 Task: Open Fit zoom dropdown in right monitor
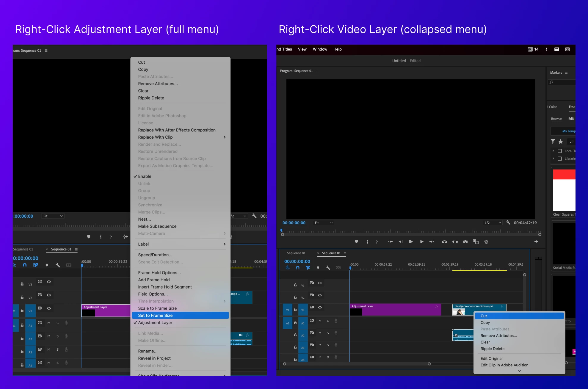tap(324, 223)
